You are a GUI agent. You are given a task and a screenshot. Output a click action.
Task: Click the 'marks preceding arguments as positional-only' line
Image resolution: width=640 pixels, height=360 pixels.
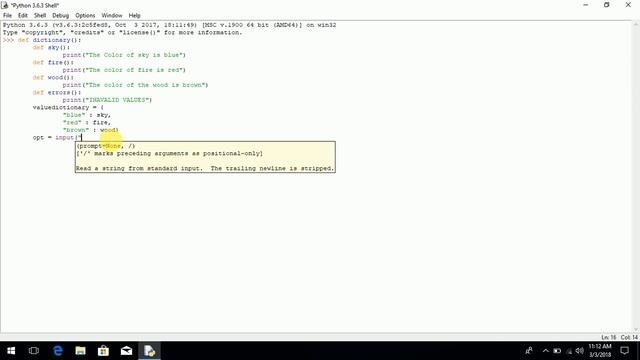click(x=170, y=153)
